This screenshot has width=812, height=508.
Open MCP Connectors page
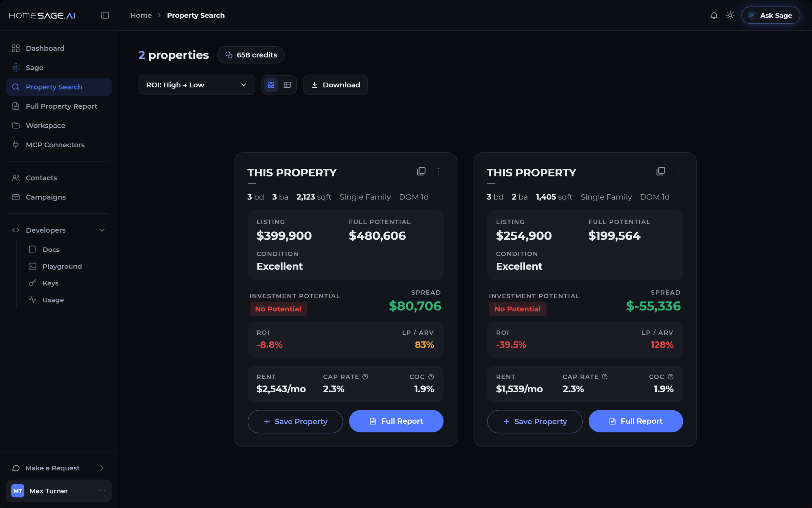point(59,145)
